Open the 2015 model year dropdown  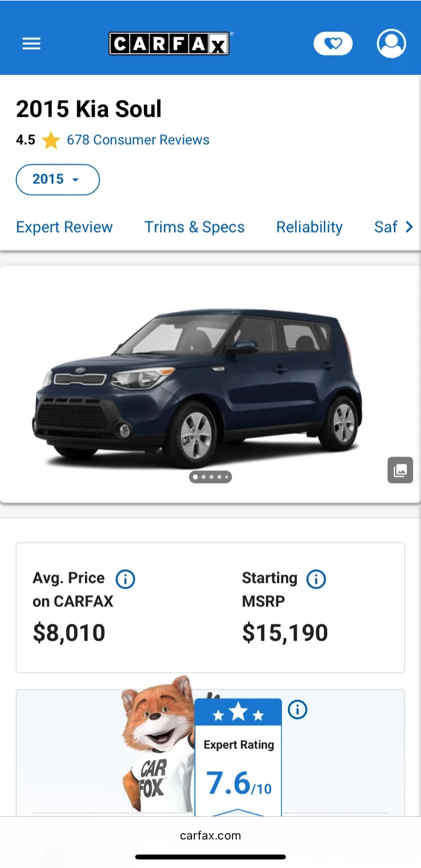click(57, 180)
